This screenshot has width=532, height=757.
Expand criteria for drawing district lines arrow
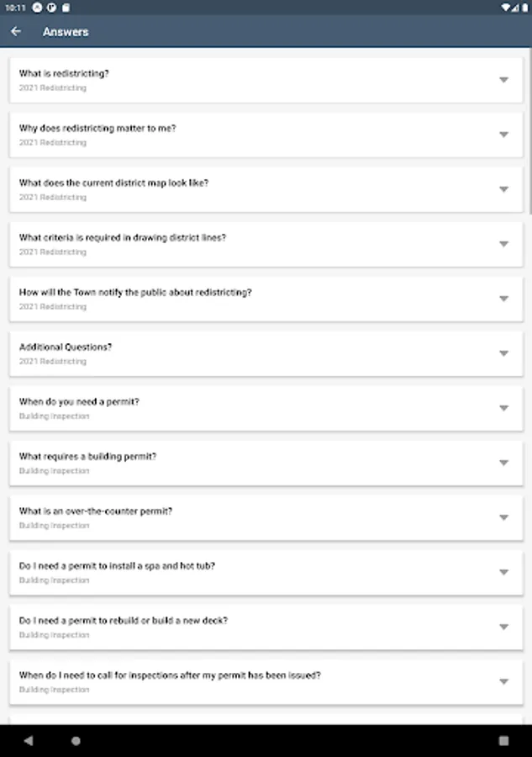click(503, 244)
